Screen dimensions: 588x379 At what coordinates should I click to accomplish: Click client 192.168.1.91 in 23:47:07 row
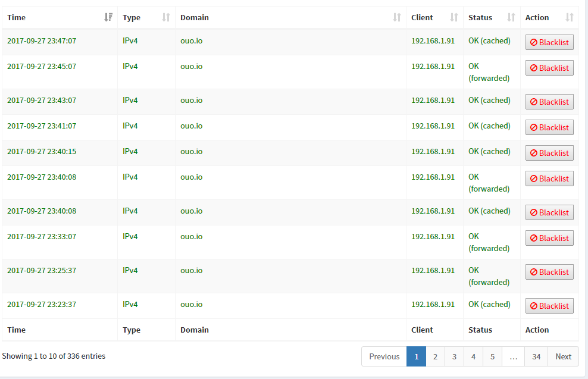pos(433,40)
